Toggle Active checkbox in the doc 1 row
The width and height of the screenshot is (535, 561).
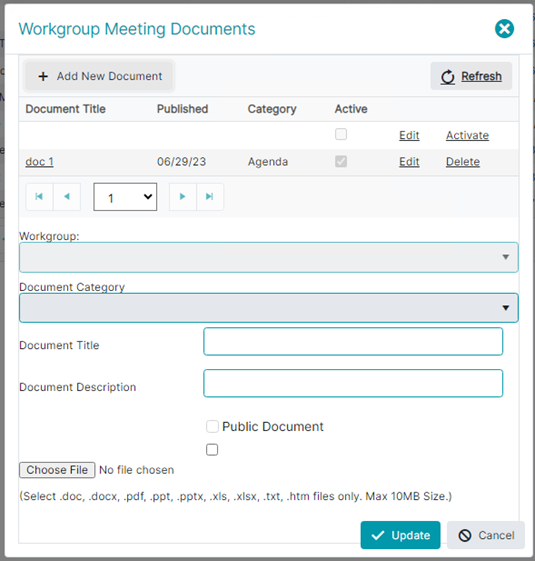[341, 161]
